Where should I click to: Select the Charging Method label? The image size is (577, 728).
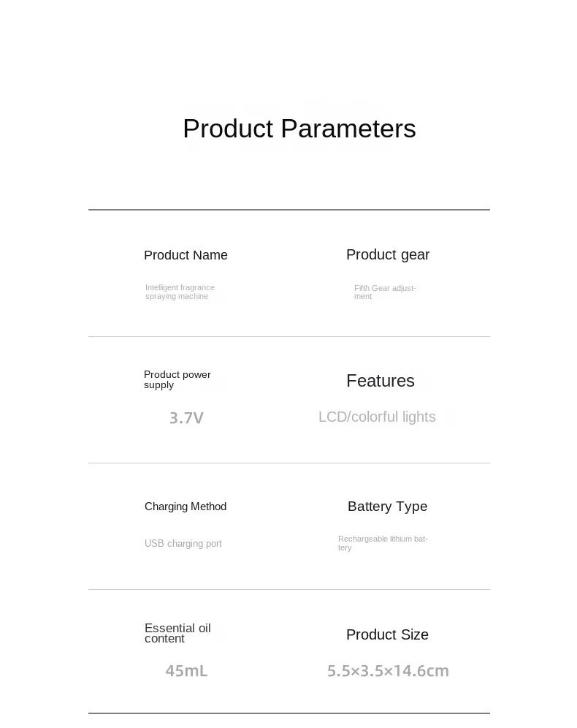[186, 507]
